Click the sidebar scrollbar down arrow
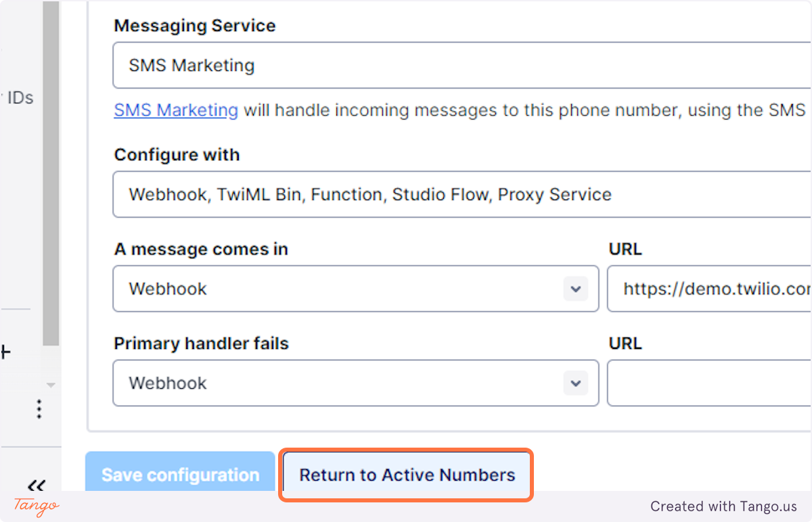The image size is (812, 522). (51, 385)
